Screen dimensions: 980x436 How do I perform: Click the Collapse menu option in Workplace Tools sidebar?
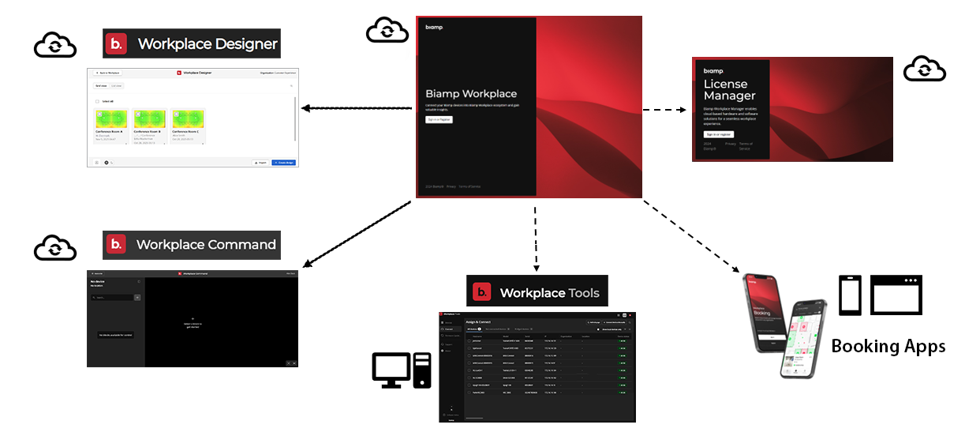[x=451, y=415]
